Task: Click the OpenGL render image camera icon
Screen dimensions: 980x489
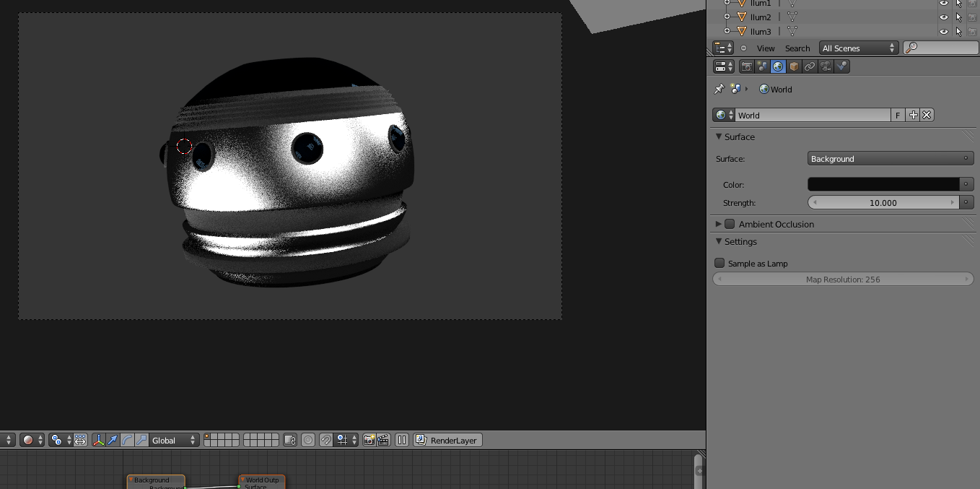Action: coord(369,440)
